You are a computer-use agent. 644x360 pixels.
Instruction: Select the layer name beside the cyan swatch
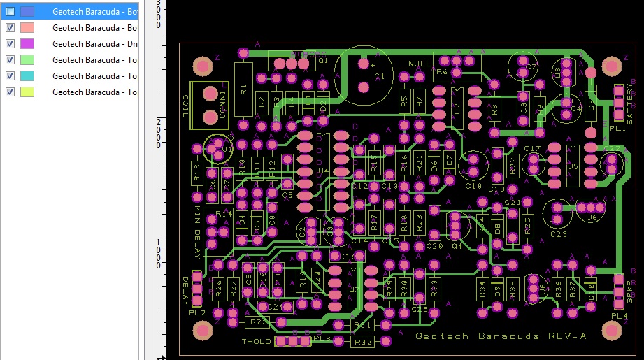point(95,76)
